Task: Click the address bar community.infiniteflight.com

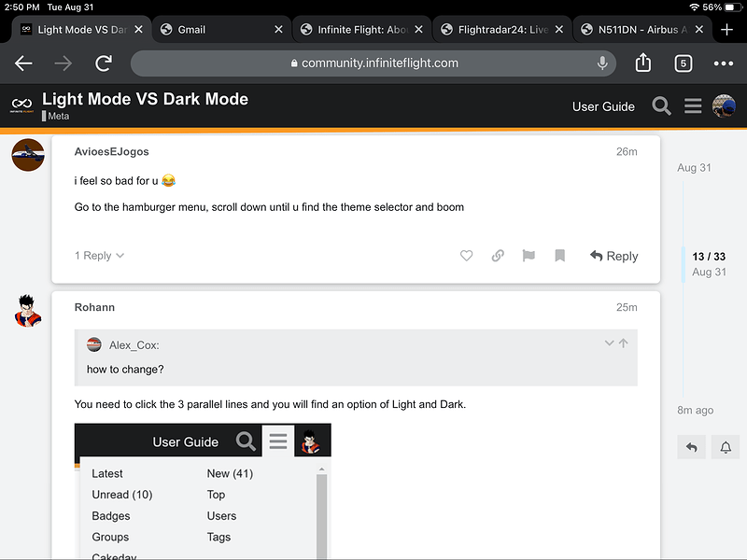Action: (373, 63)
